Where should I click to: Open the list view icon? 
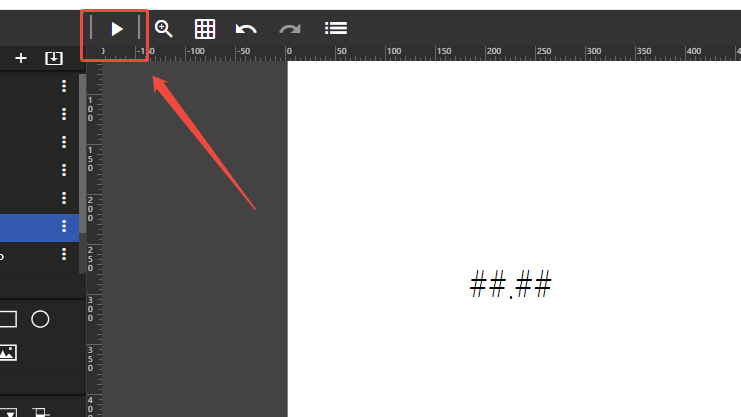click(336, 28)
